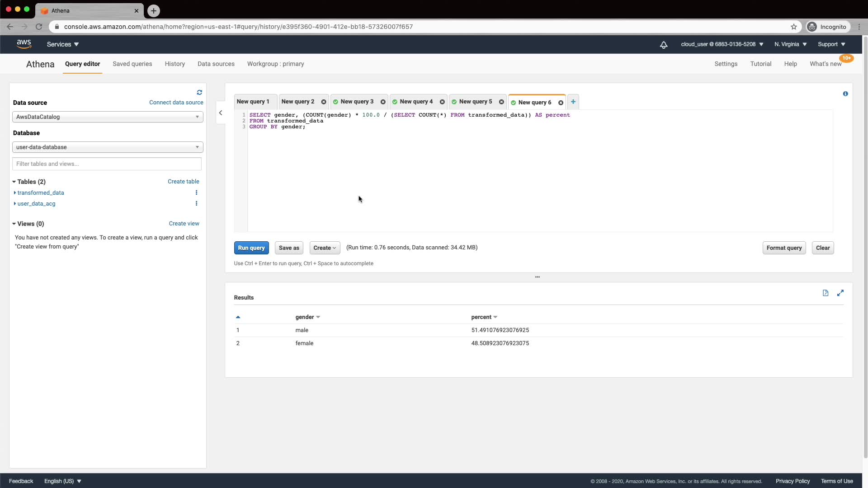This screenshot has width=868, height=488.
Task: Close the New query 3 tab
Action: [383, 102]
